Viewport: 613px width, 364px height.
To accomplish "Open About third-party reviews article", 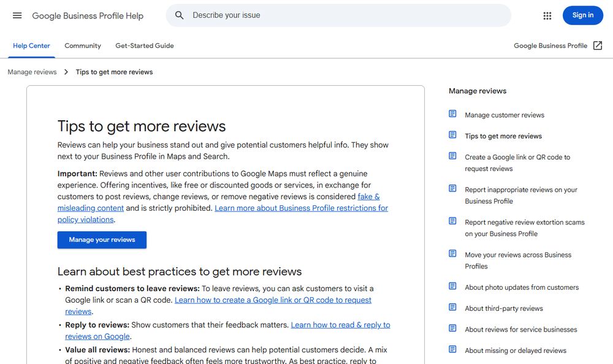I will (x=503, y=308).
